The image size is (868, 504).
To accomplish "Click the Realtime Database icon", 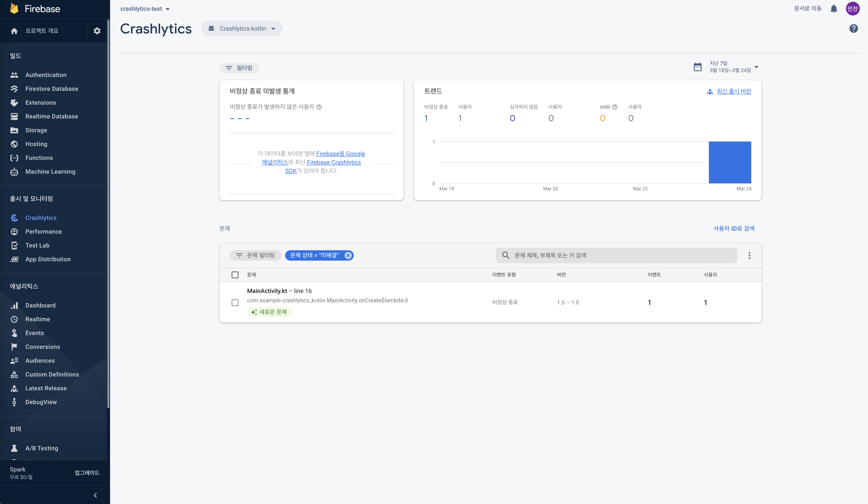I will pos(14,116).
